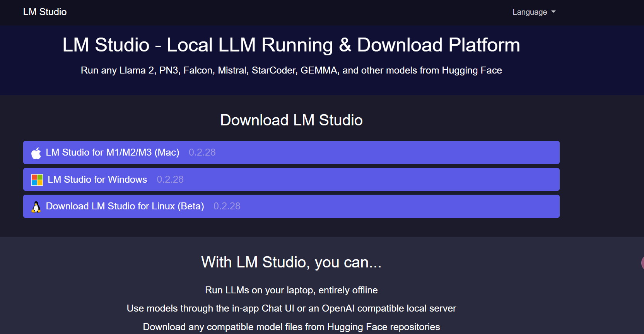Click the Hugging Face repositories line
The height and width of the screenshot is (334, 644).
point(291,327)
